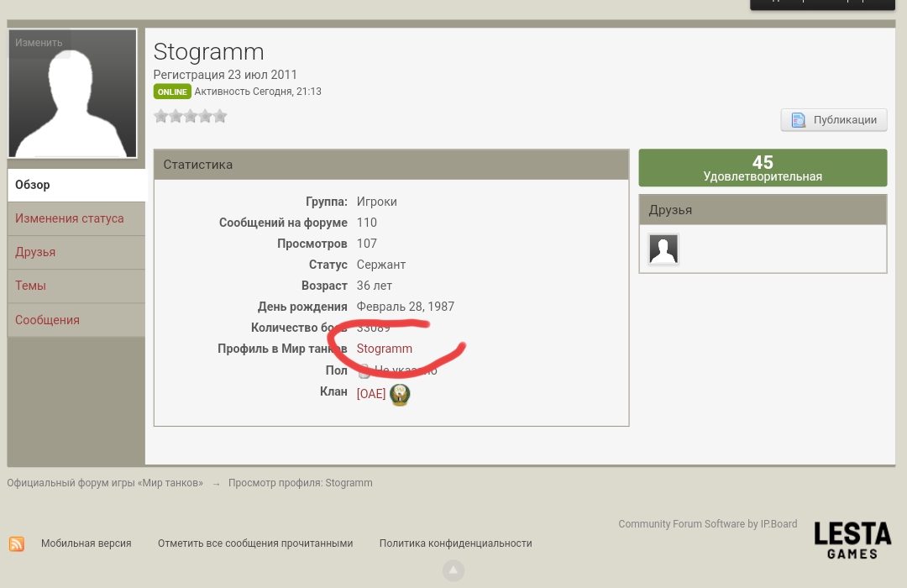This screenshot has width=907, height=588.
Task: Open the [OAE] clan link
Action: (371, 394)
